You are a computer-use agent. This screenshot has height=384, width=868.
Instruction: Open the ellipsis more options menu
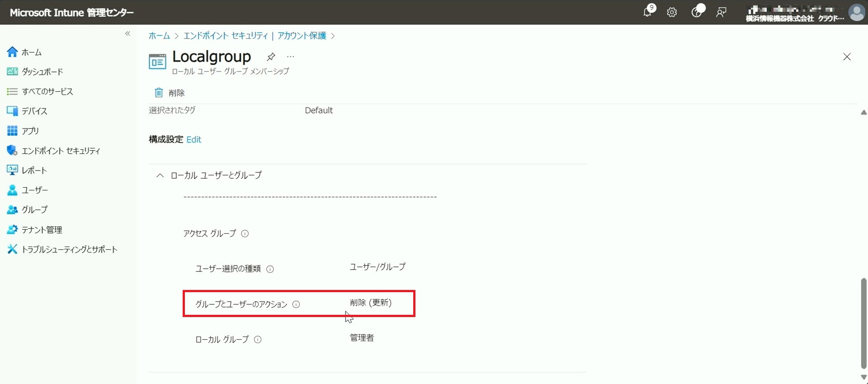point(290,57)
